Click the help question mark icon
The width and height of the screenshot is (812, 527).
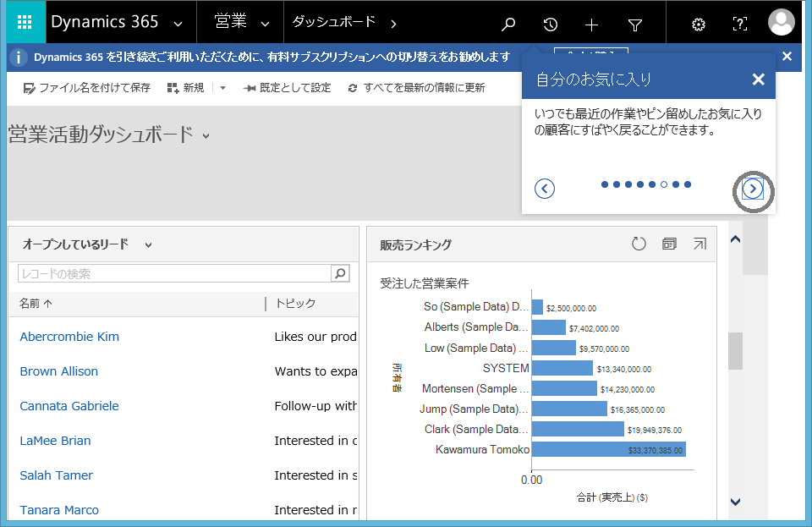[x=740, y=24]
